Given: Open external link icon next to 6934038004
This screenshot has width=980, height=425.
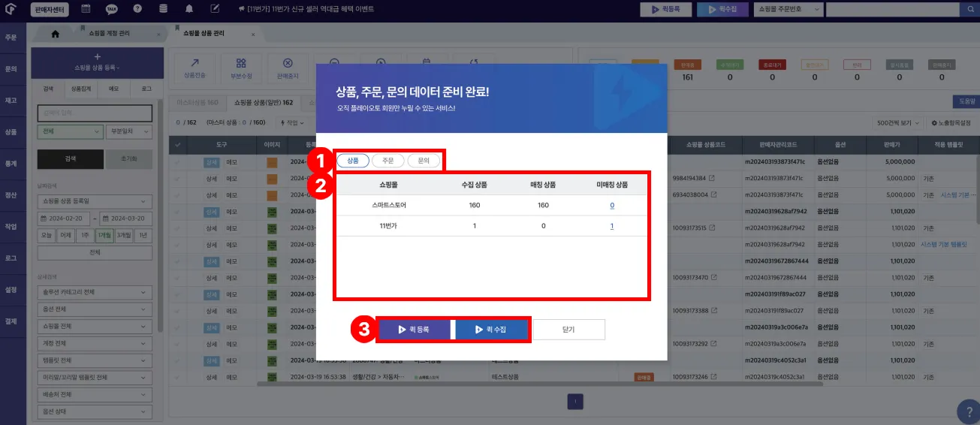Looking at the screenshot, I should coord(713,194).
